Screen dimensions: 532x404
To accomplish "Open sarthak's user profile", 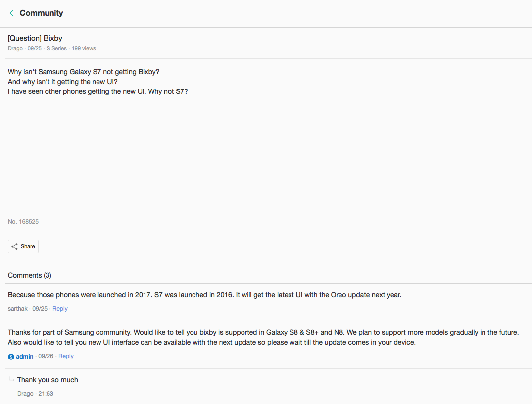I will [x=18, y=309].
